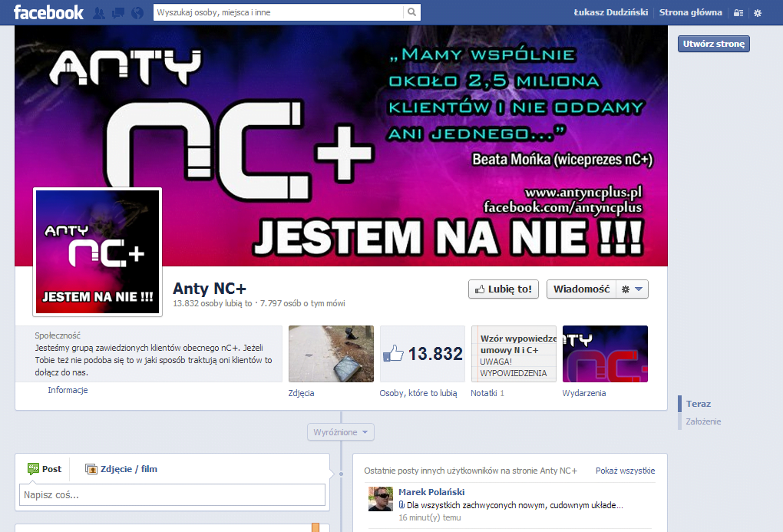Image resolution: width=783 pixels, height=532 pixels.
Task: Open Strona główna from the top menu
Action: click(692, 12)
